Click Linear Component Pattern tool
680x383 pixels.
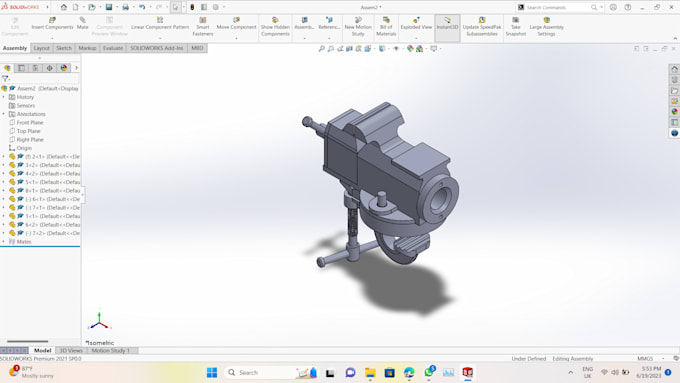160,23
